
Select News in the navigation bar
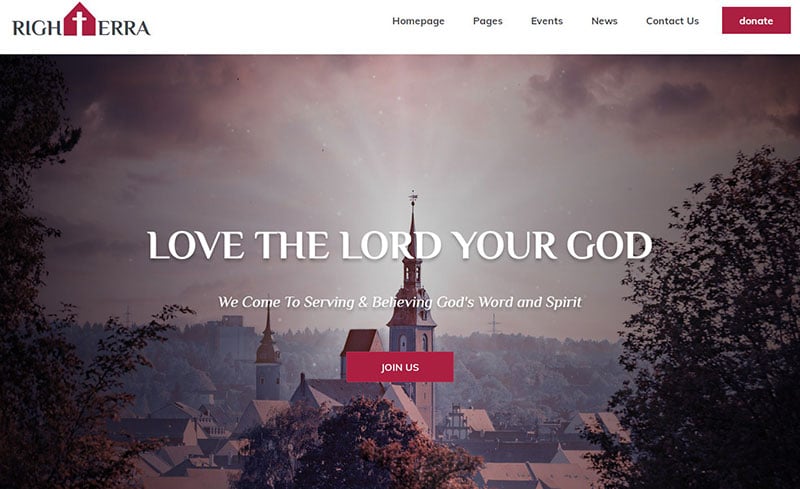605,21
